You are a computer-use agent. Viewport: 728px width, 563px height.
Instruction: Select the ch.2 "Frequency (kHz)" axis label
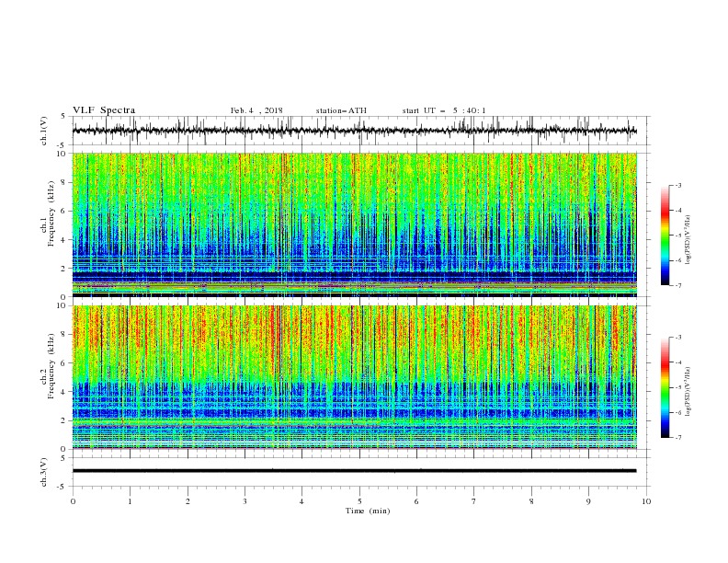(x=51, y=365)
